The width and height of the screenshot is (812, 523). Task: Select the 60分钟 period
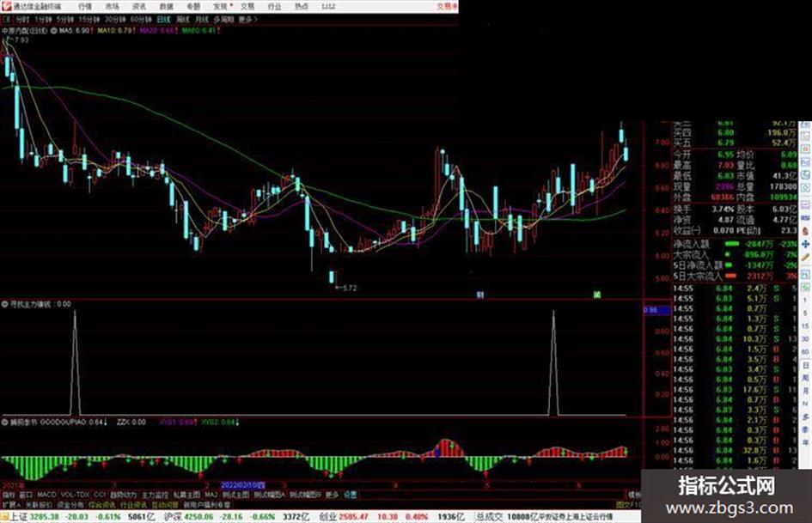[x=140, y=19]
